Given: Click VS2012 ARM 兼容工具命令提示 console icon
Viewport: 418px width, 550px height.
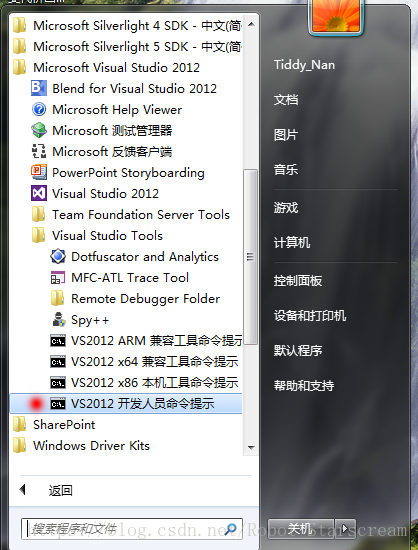Looking at the screenshot, I should (58, 341).
